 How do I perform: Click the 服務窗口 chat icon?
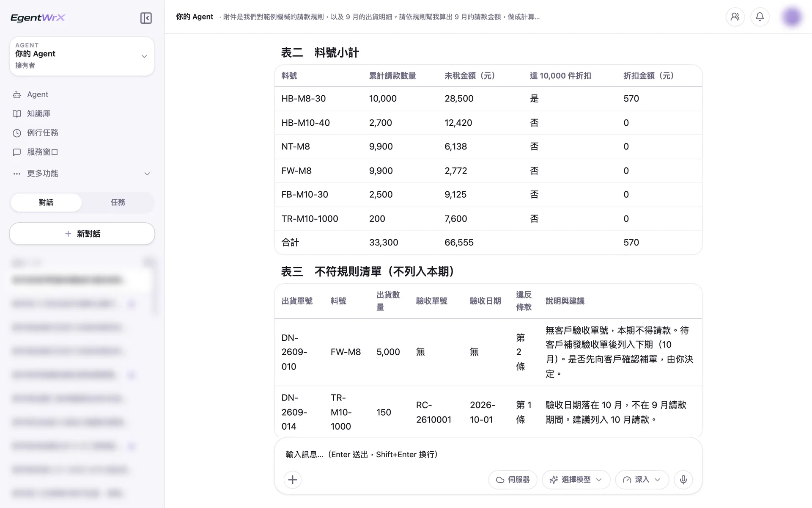point(17,152)
